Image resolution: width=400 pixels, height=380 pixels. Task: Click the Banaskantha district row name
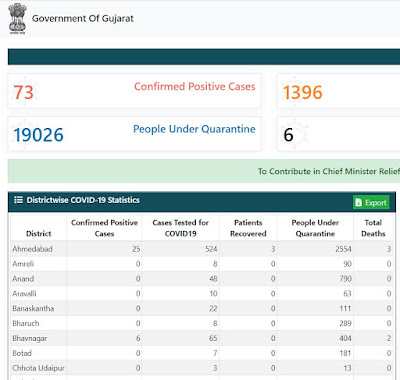click(33, 308)
